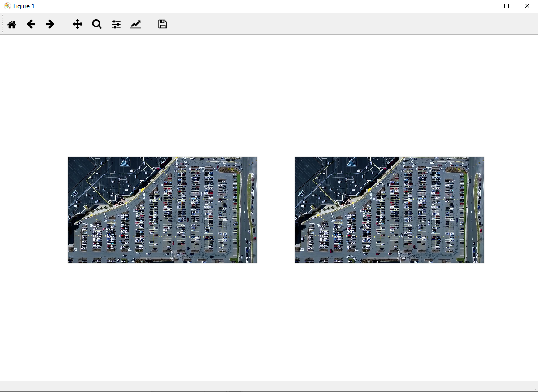Click the right parking lot image
The image size is (538, 392).
click(389, 210)
